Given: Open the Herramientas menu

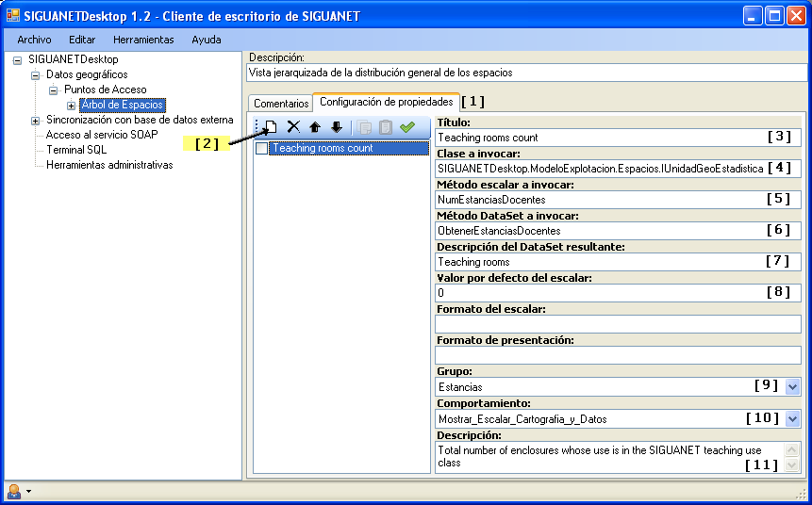Looking at the screenshot, I should pyautogui.click(x=143, y=40).
